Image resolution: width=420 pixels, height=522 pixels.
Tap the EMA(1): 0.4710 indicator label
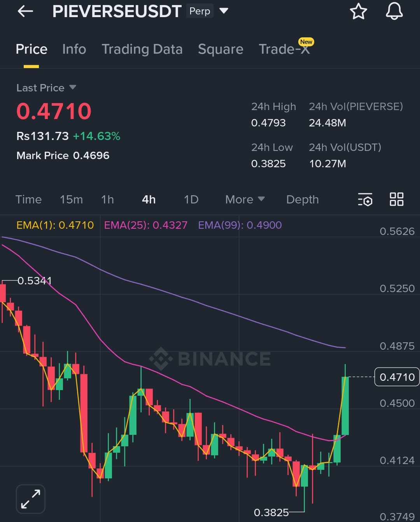point(55,225)
